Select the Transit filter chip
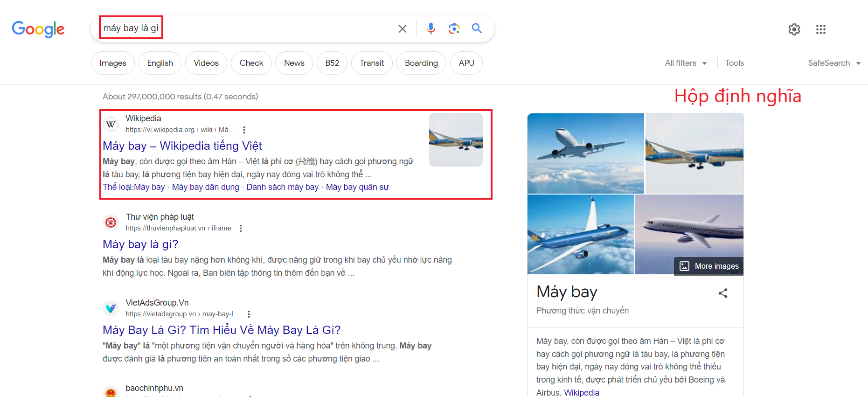 pos(372,63)
